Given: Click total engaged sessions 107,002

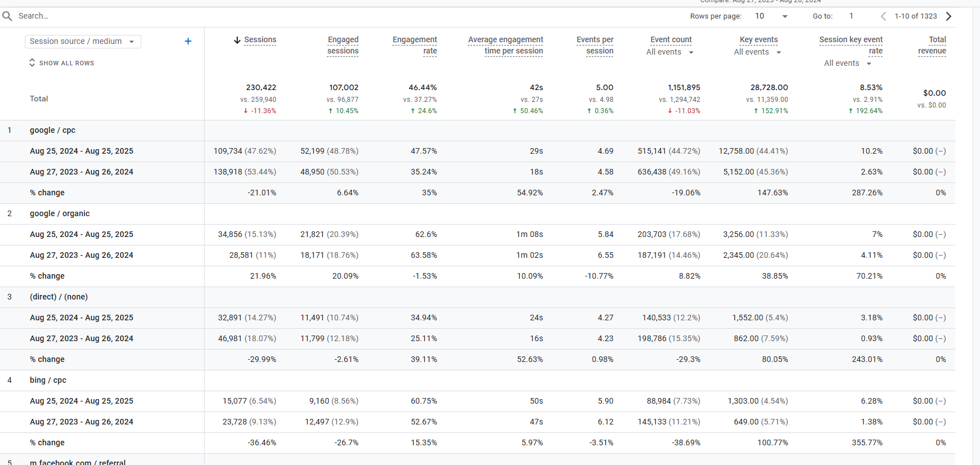Looking at the screenshot, I should pos(344,88).
